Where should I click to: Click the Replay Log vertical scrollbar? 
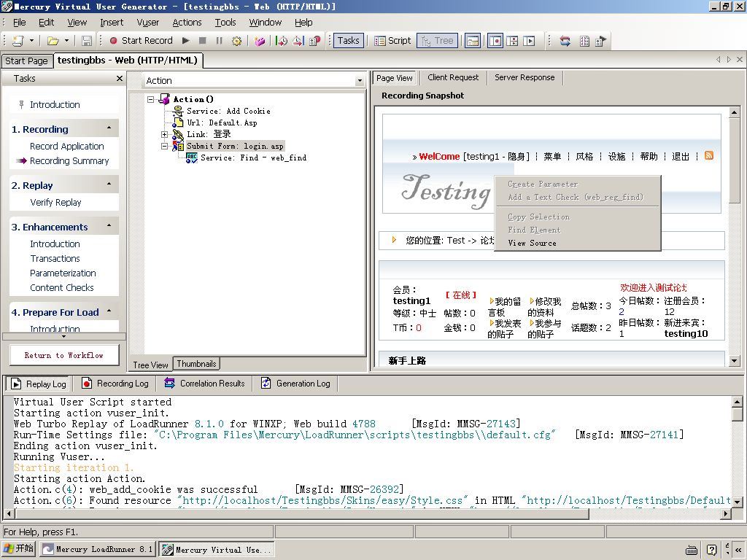click(x=737, y=452)
